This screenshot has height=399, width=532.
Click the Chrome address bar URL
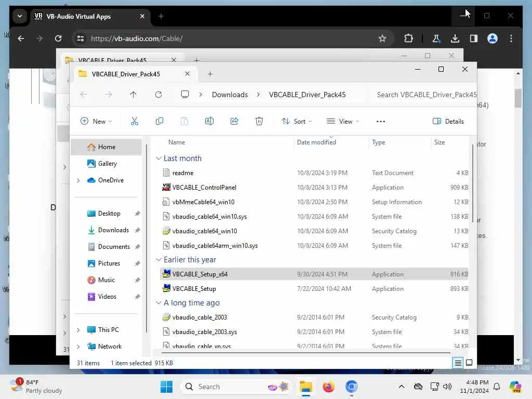click(137, 38)
